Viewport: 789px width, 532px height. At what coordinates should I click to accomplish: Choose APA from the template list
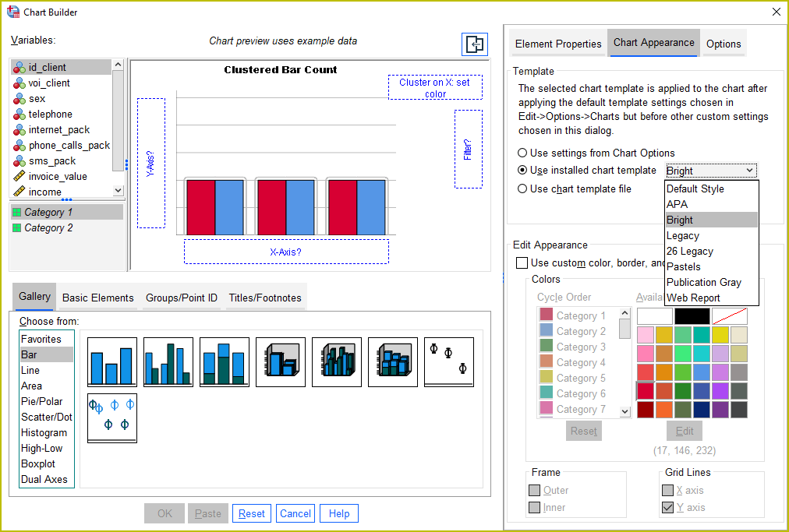point(711,205)
